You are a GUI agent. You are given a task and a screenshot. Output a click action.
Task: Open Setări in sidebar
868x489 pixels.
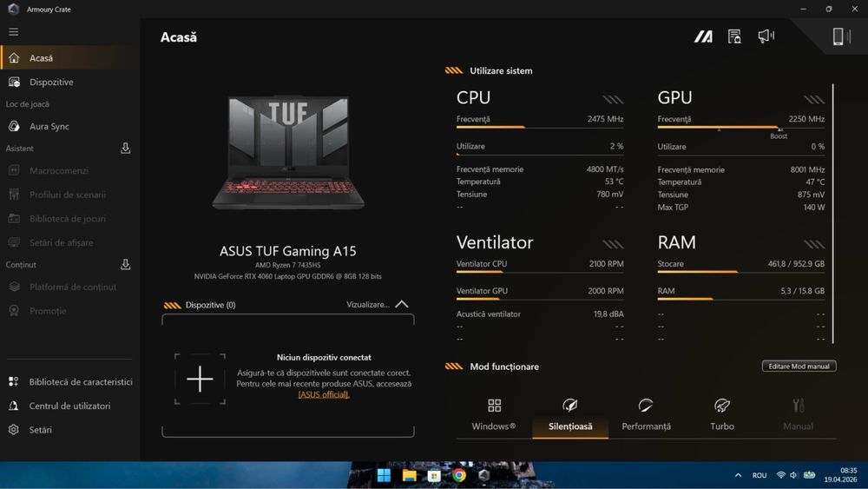tap(69, 430)
